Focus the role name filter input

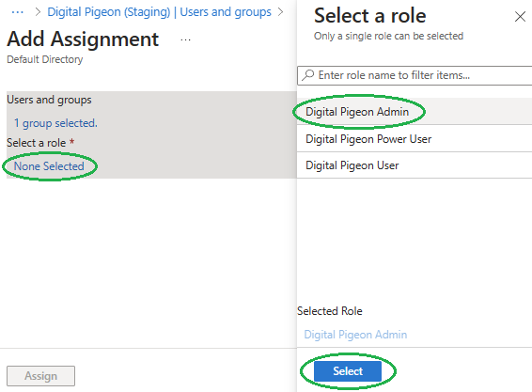pyautogui.click(x=415, y=75)
